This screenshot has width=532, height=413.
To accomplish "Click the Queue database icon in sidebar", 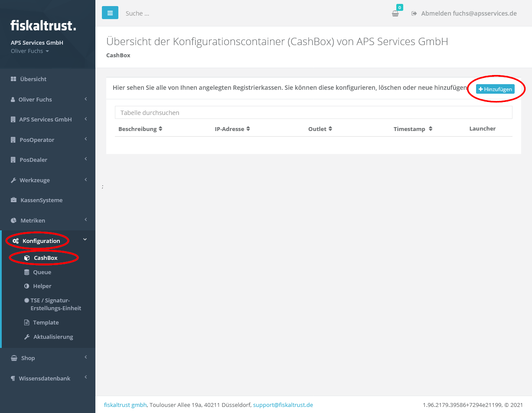I will (27, 272).
